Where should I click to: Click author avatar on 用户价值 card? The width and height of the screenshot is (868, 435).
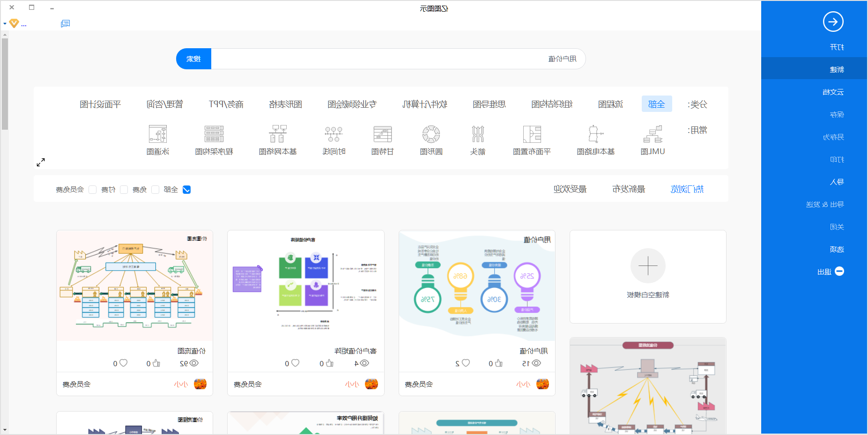click(542, 384)
